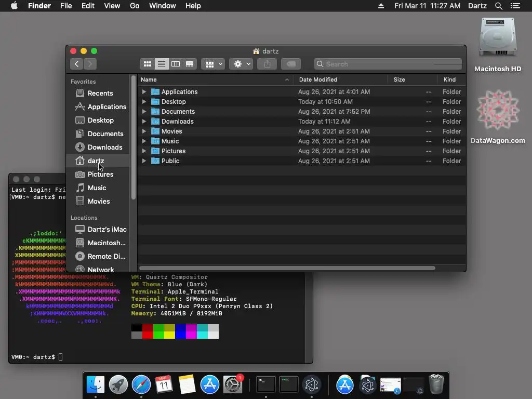Image resolution: width=532 pixels, height=399 pixels.
Task: Click the date 'Today at 10:50 AM'
Action: [x=325, y=101]
